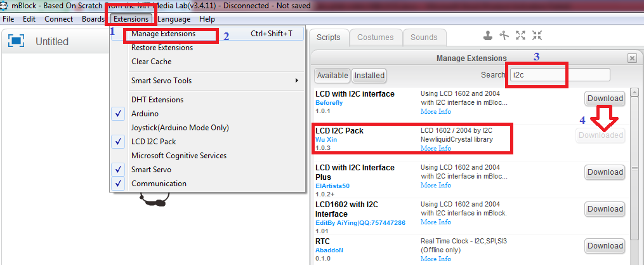Enable Microsoft Cognitive Services extension
644x265 pixels.
click(179, 156)
